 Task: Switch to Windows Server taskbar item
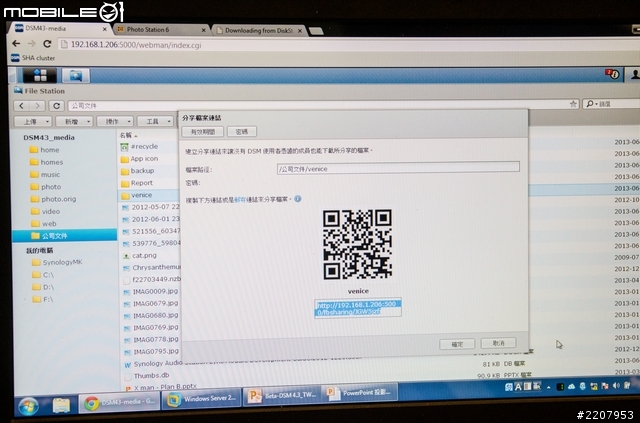[202, 399]
